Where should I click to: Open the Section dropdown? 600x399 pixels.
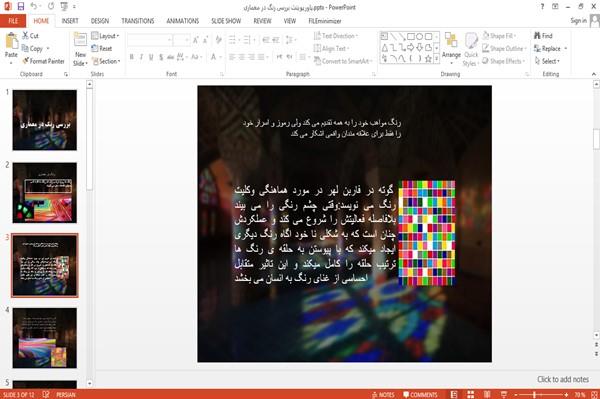click(x=106, y=61)
